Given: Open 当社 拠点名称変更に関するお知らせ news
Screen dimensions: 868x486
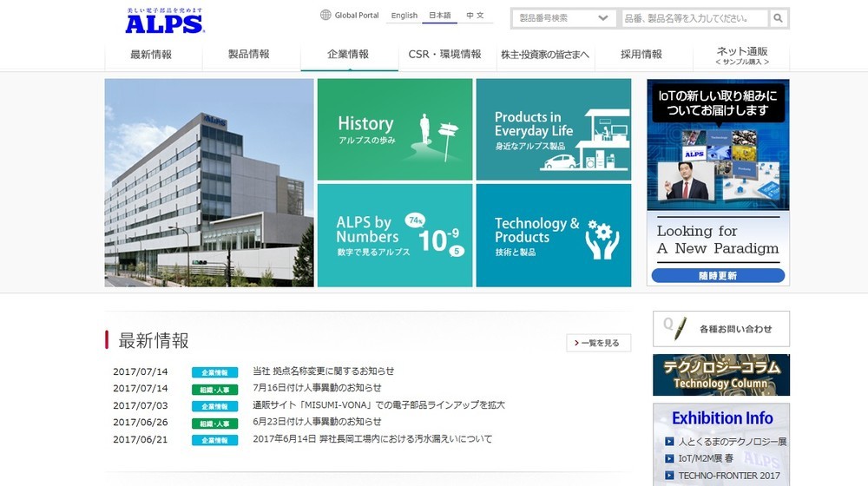Looking at the screenshot, I should point(323,371).
